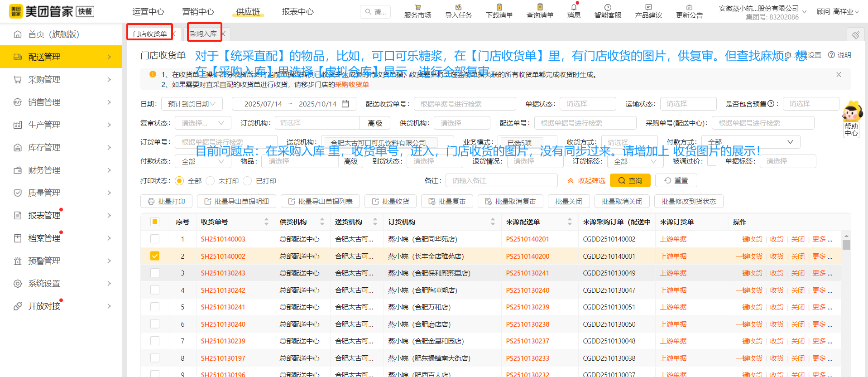Uncheck the row SH2510140002 checkbox
Viewport: 868px width, 377px height.
click(x=155, y=256)
